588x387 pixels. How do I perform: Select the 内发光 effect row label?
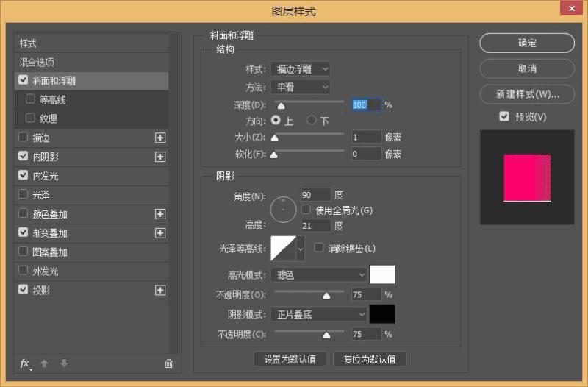click(46, 176)
